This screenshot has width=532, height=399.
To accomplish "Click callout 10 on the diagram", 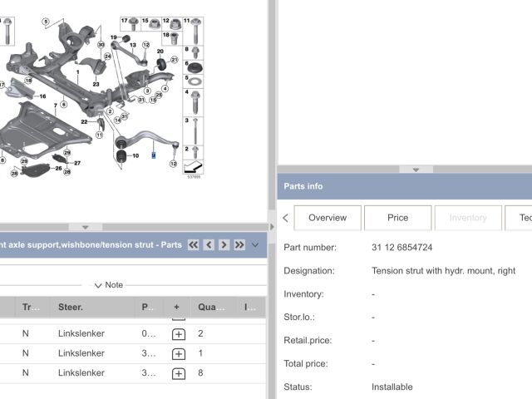I will (135, 155).
